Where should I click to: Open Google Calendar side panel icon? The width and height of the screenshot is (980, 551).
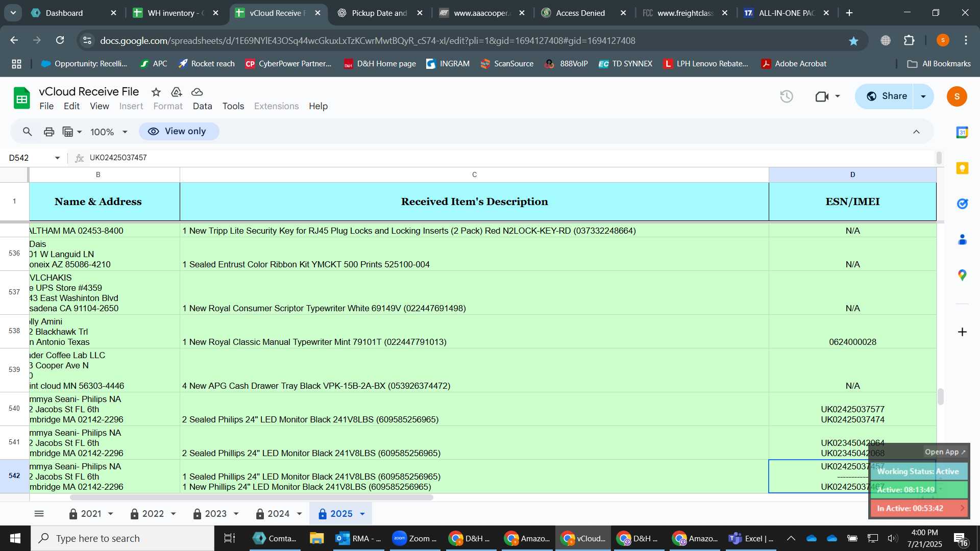[x=962, y=133]
